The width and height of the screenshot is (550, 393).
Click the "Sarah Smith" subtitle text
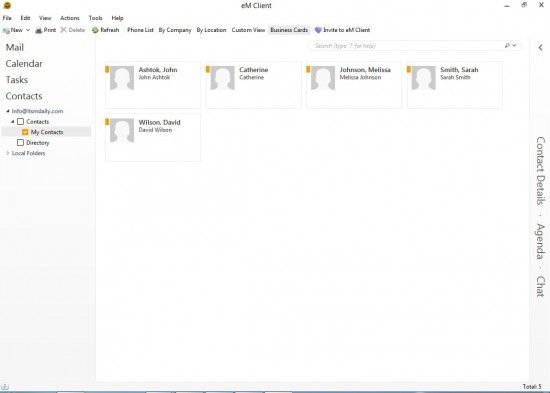tap(455, 78)
